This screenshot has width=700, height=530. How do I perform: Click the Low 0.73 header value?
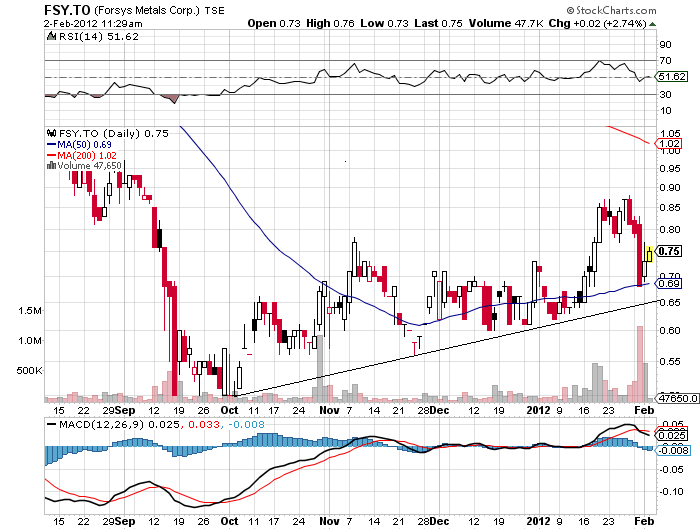tap(384, 23)
